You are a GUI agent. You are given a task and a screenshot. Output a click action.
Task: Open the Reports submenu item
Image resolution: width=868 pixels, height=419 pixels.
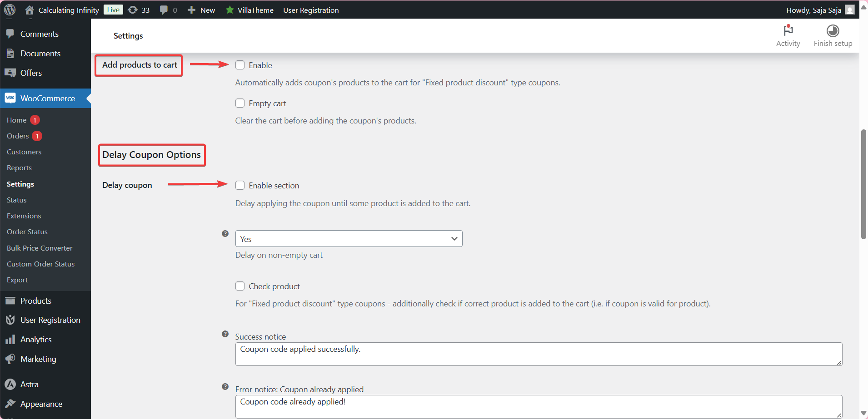pos(19,168)
